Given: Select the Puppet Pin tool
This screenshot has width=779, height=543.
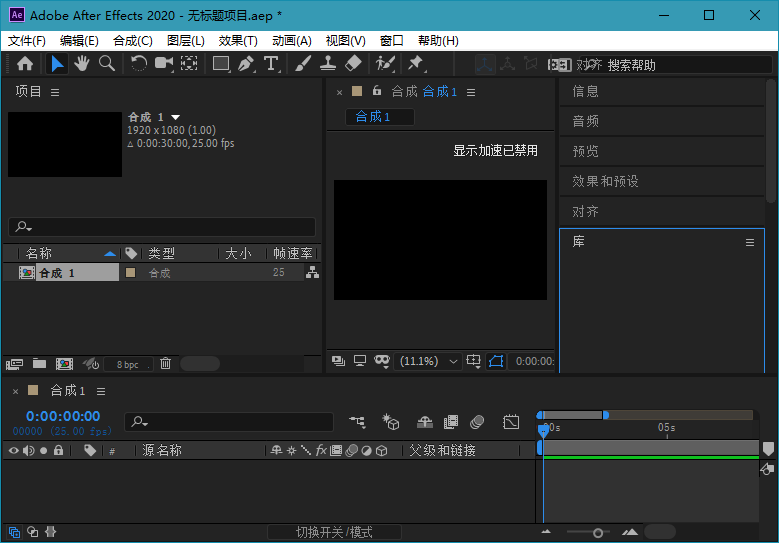Looking at the screenshot, I should [415, 64].
